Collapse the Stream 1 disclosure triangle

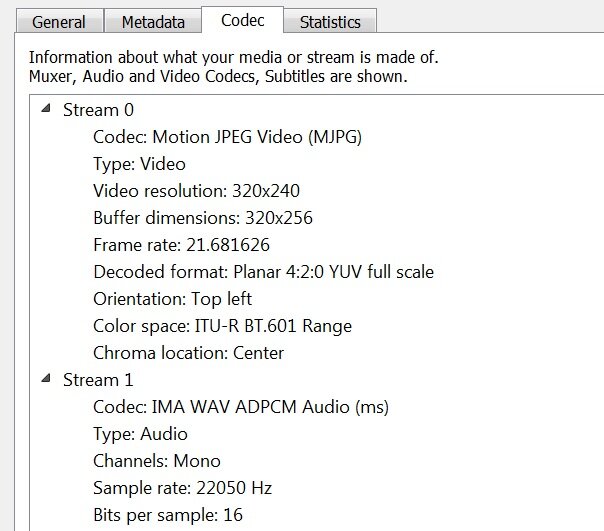pyautogui.click(x=46, y=378)
